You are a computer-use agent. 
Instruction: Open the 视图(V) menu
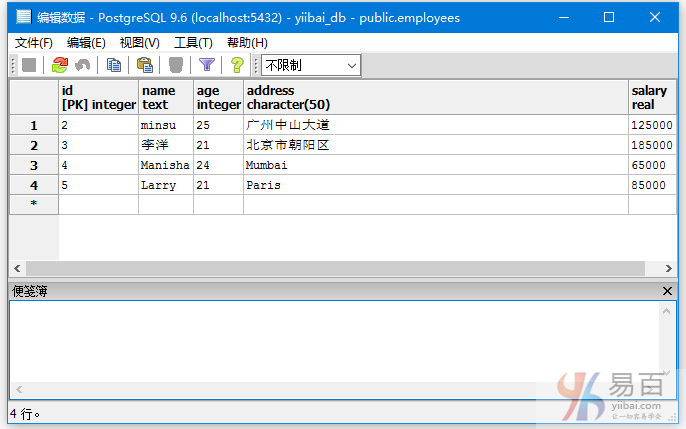tap(139, 42)
